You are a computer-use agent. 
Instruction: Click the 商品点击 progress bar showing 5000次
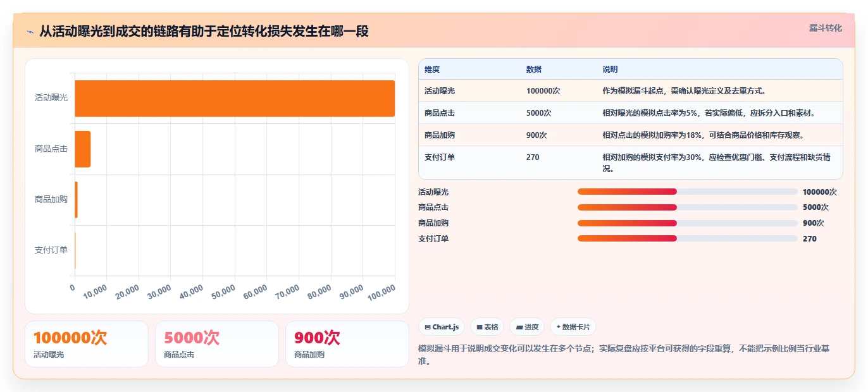click(687, 207)
